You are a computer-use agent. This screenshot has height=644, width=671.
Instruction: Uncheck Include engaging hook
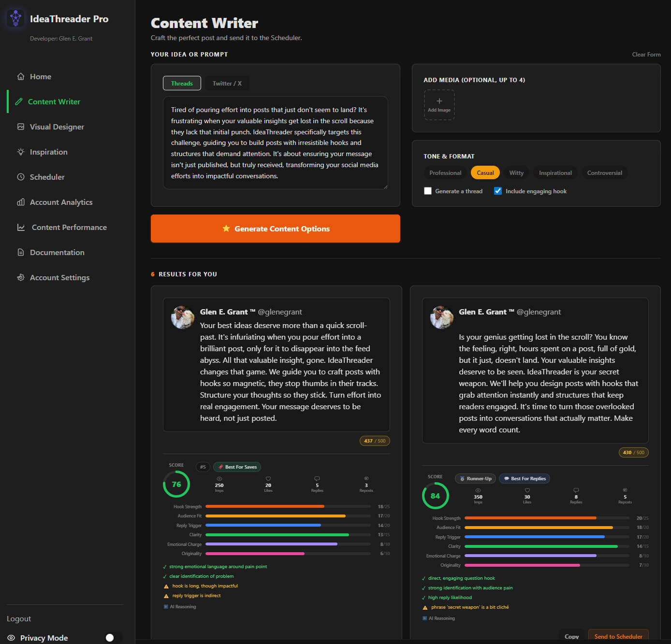497,191
